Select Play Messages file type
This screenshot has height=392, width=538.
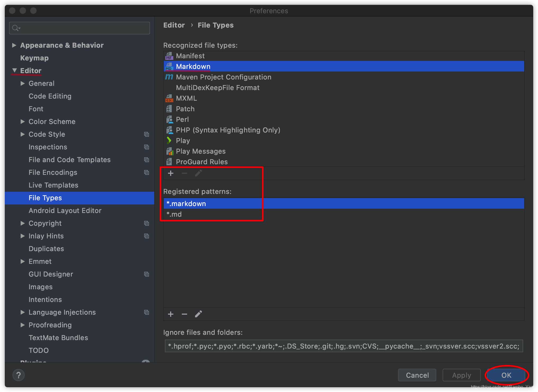point(344,151)
